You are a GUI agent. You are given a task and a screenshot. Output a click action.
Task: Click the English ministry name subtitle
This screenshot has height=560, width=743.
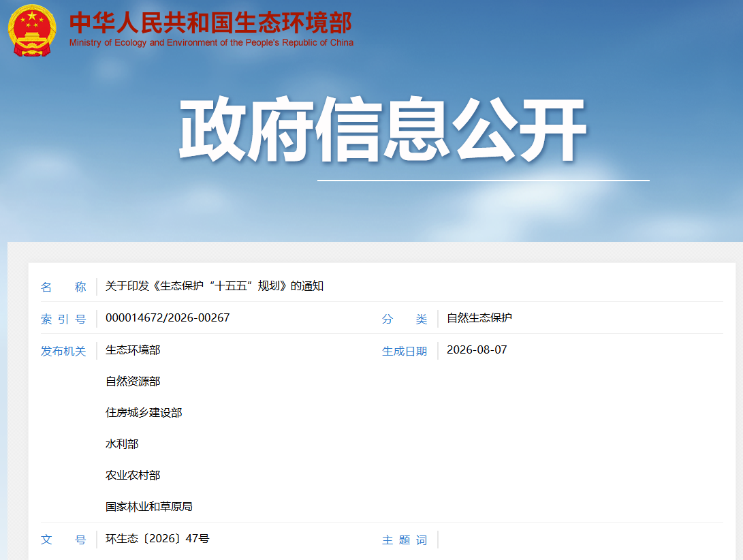211,43
